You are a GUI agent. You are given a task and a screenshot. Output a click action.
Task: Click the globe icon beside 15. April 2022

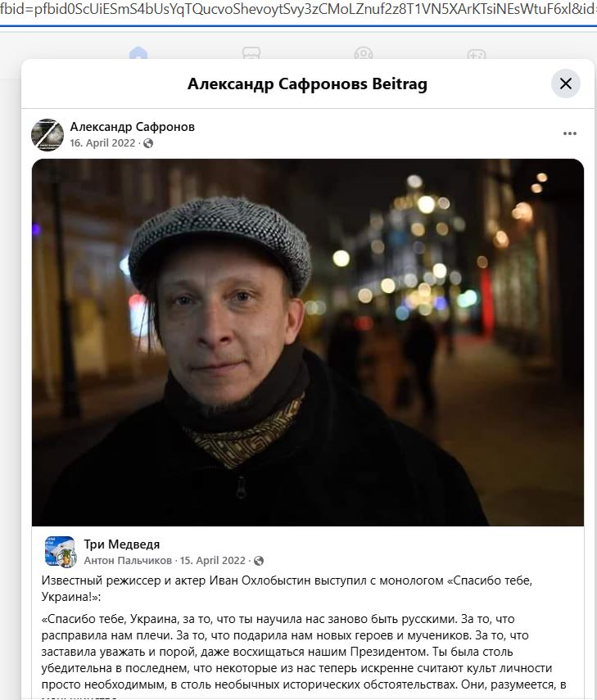259,561
